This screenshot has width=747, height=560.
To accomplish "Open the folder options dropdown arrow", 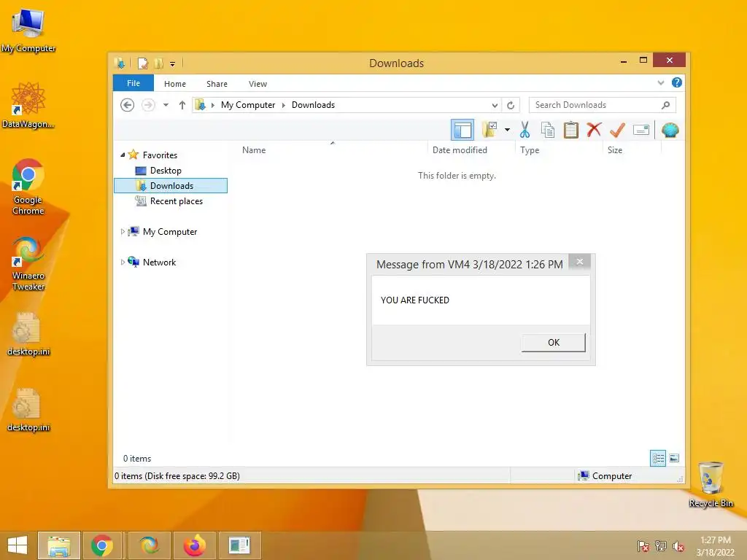I will [507, 130].
